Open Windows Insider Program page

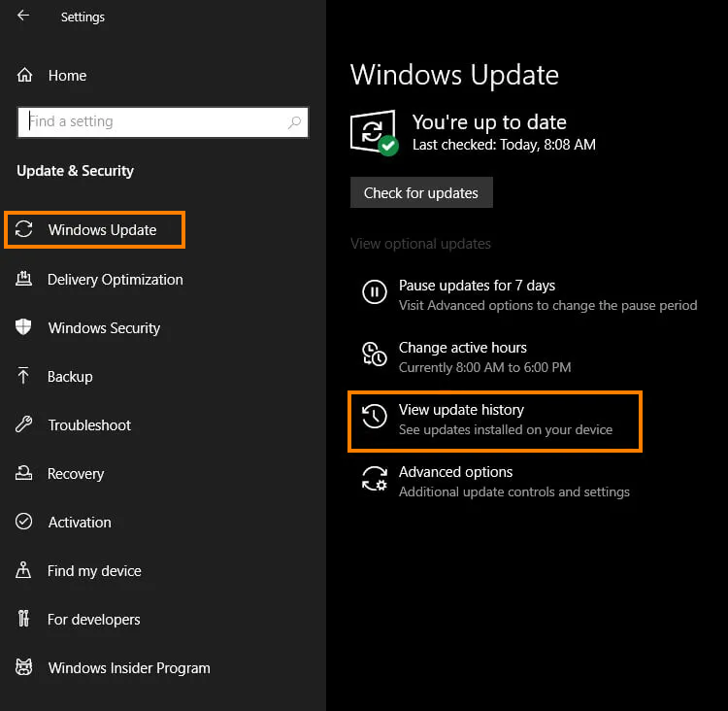click(129, 668)
